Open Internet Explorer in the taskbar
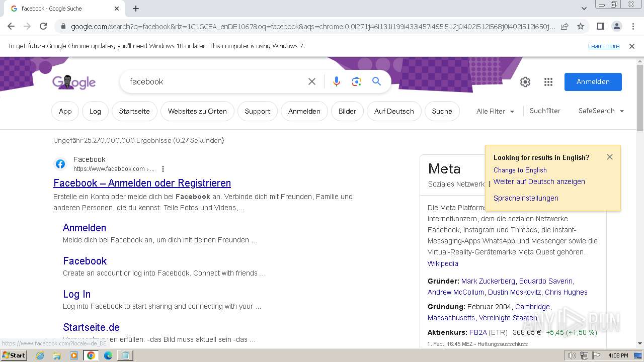 40,355
